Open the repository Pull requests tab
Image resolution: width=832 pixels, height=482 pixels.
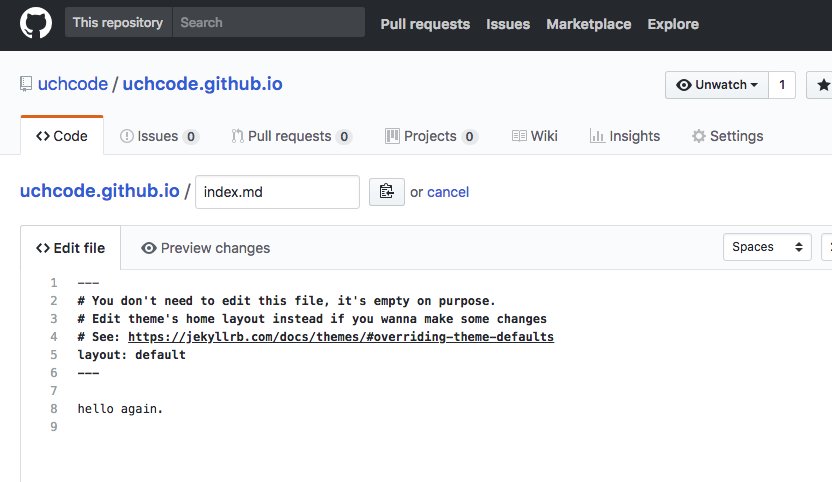point(291,136)
